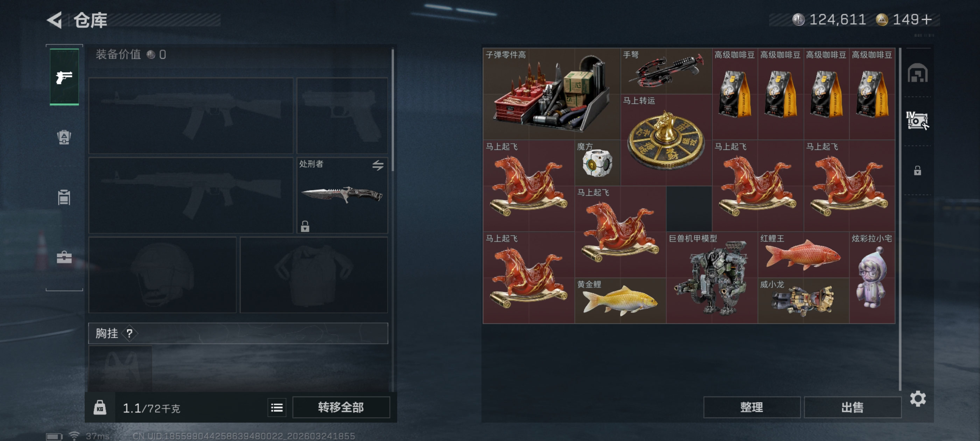Open the level IV stash container icon
This screenshot has width=980, height=441.
[x=917, y=121]
